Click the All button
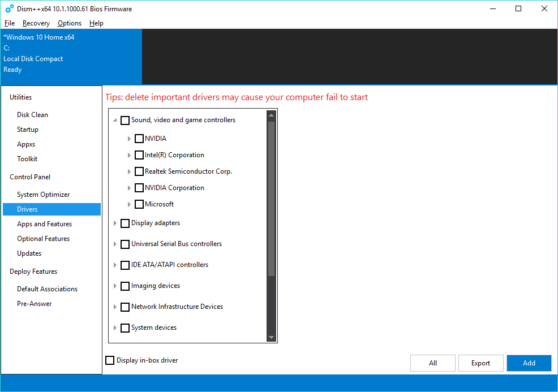The width and height of the screenshot is (558, 392). pos(433,363)
